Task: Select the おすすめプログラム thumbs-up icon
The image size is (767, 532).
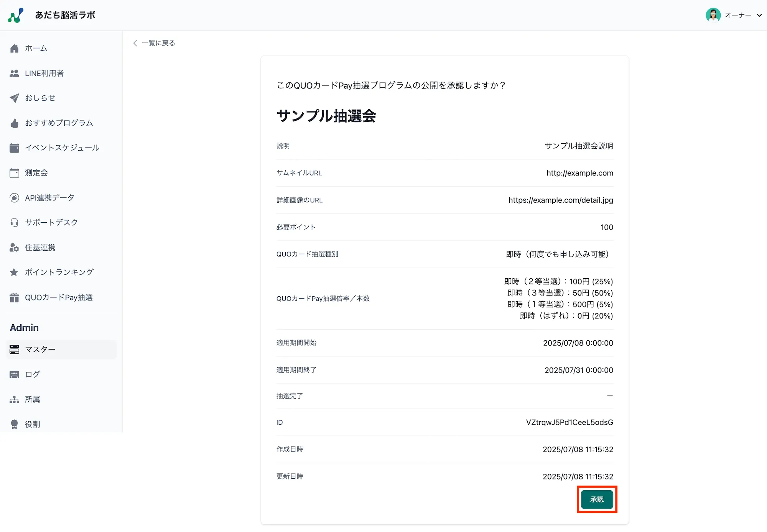Action: [15, 123]
